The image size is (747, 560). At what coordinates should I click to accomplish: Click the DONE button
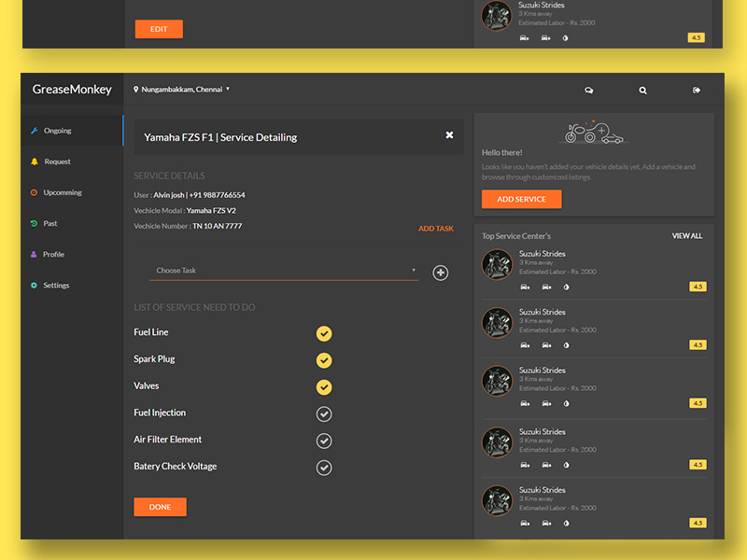160,507
